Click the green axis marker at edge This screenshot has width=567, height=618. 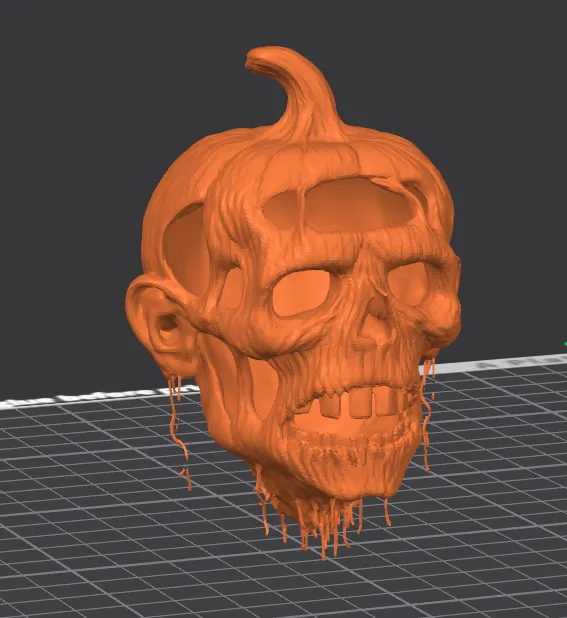565,344
